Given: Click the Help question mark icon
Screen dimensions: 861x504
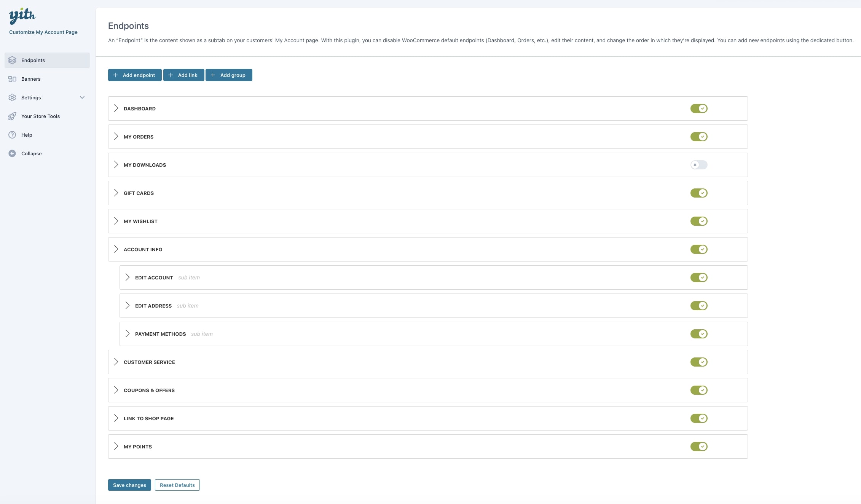Looking at the screenshot, I should pyautogui.click(x=12, y=135).
